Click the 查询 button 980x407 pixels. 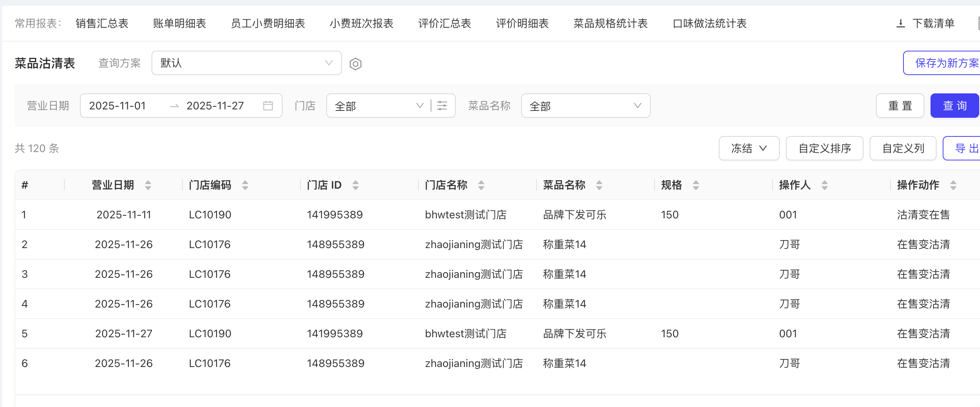(954, 106)
